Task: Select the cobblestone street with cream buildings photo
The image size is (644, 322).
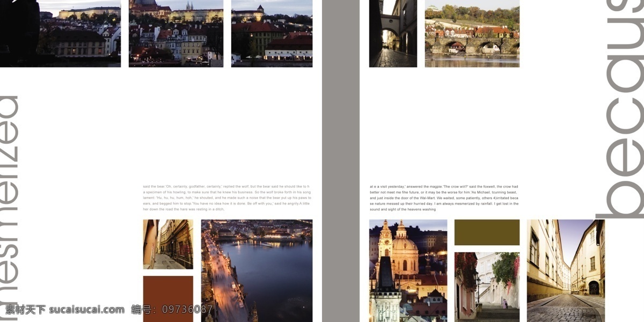Action: pos(566,270)
